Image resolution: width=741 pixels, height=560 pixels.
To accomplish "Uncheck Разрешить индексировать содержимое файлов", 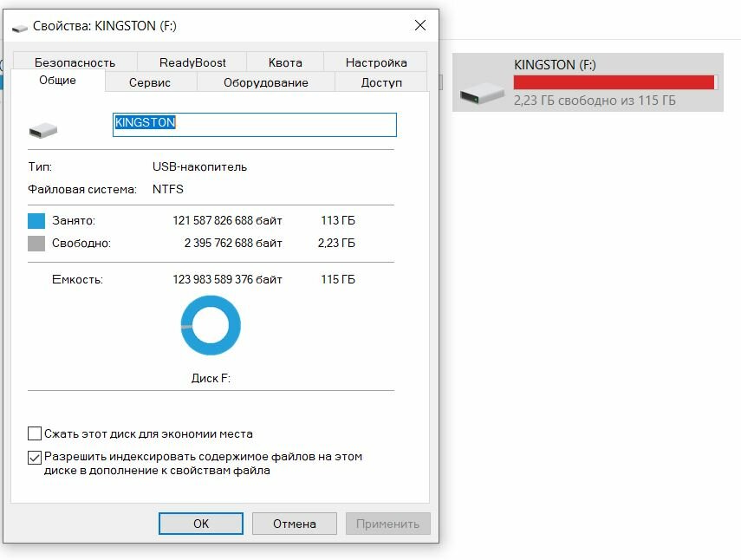I will click(35, 458).
